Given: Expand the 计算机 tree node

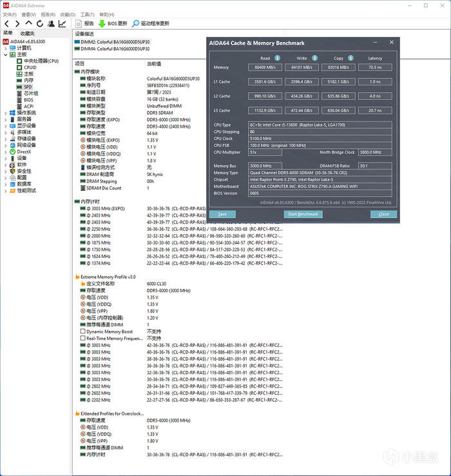Looking at the screenshot, I should coord(5,48).
